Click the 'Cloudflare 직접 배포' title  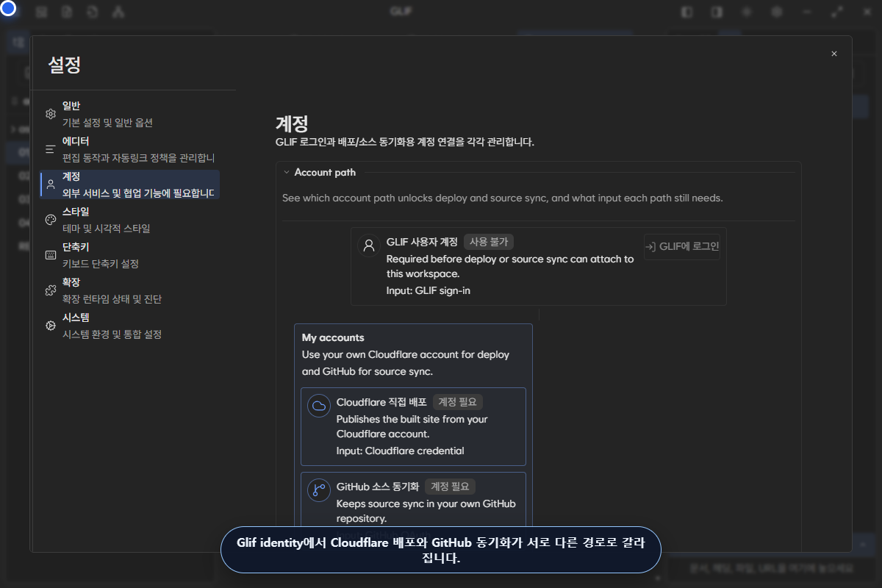381,402
